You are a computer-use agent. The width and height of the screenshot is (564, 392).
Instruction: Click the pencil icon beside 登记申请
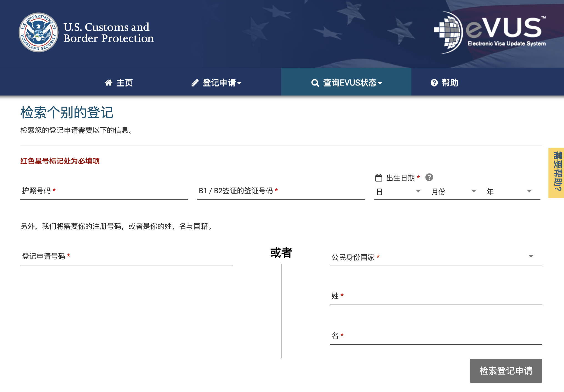point(195,82)
